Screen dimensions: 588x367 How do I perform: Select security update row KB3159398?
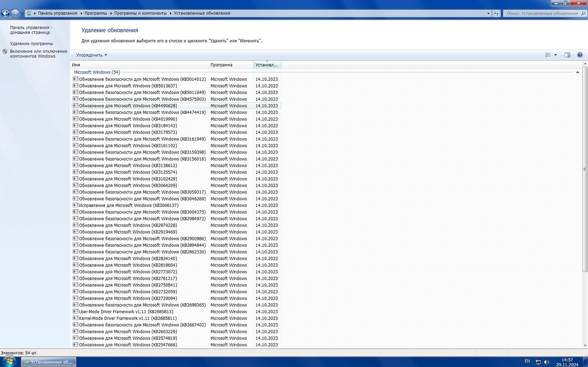coord(176,152)
